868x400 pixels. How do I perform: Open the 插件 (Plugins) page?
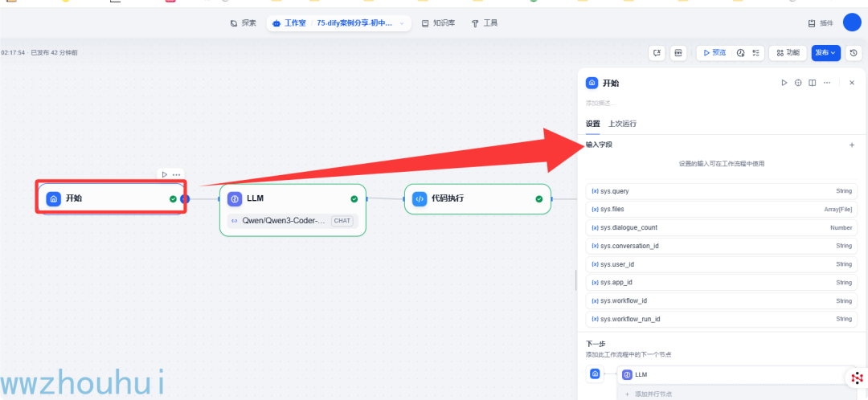821,23
